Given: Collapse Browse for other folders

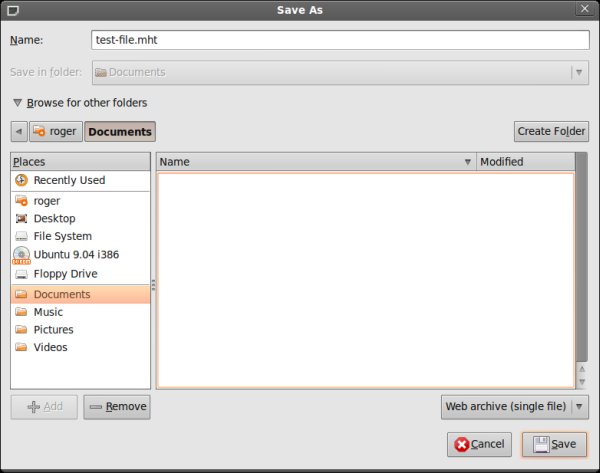Looking at the screenshot, I should pyautogui.click(x=80, y=103).
